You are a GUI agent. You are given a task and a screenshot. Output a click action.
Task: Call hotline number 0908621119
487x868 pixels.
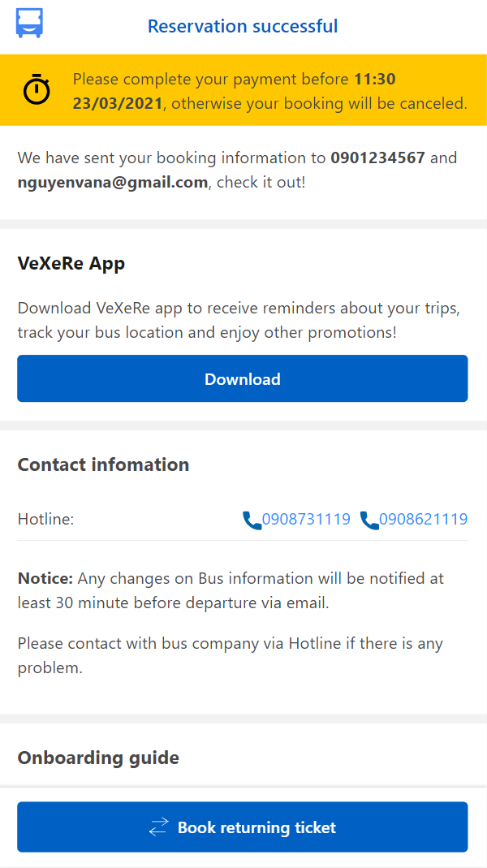pyautogui.click(x=424, y=519)
